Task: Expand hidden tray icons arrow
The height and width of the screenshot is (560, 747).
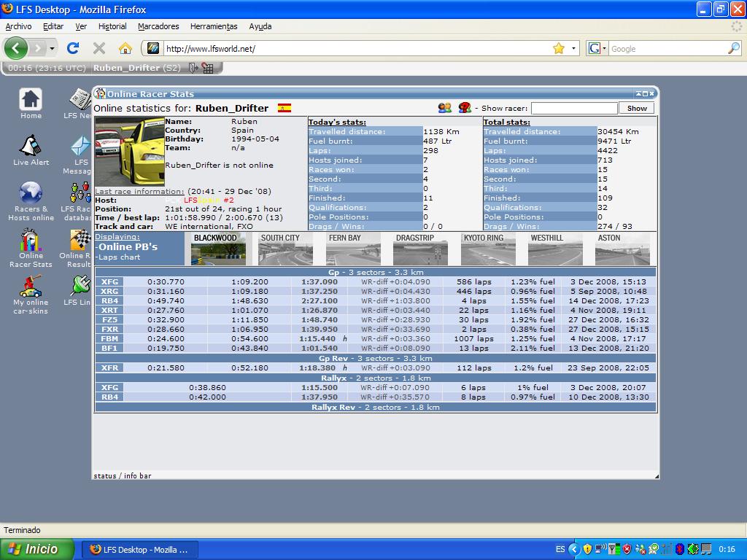Action: 574,549
